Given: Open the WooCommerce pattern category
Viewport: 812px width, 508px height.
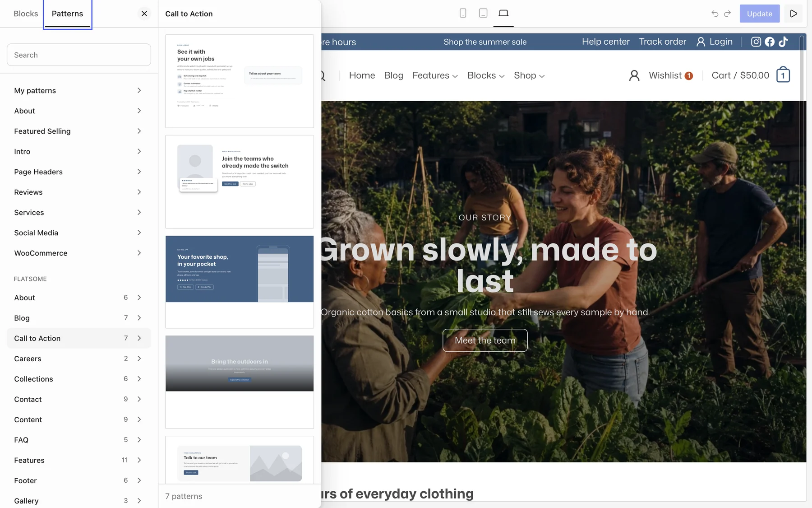Looking at the screenshot, I should tap(79, 253).
